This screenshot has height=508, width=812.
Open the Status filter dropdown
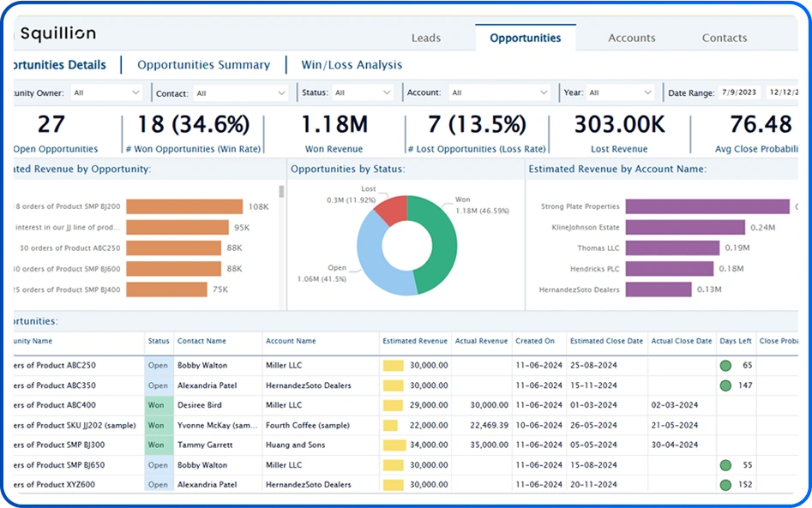(x=362, y=93)
